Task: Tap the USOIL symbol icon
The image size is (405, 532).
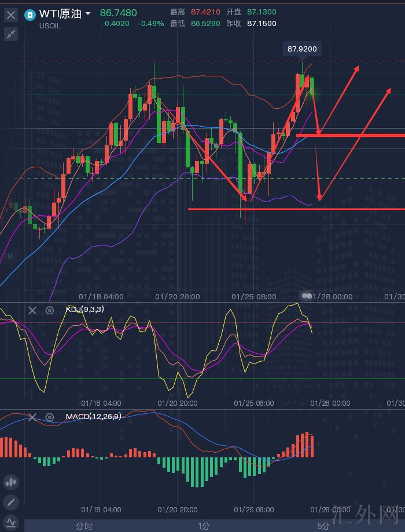Action: click(30, 15)
